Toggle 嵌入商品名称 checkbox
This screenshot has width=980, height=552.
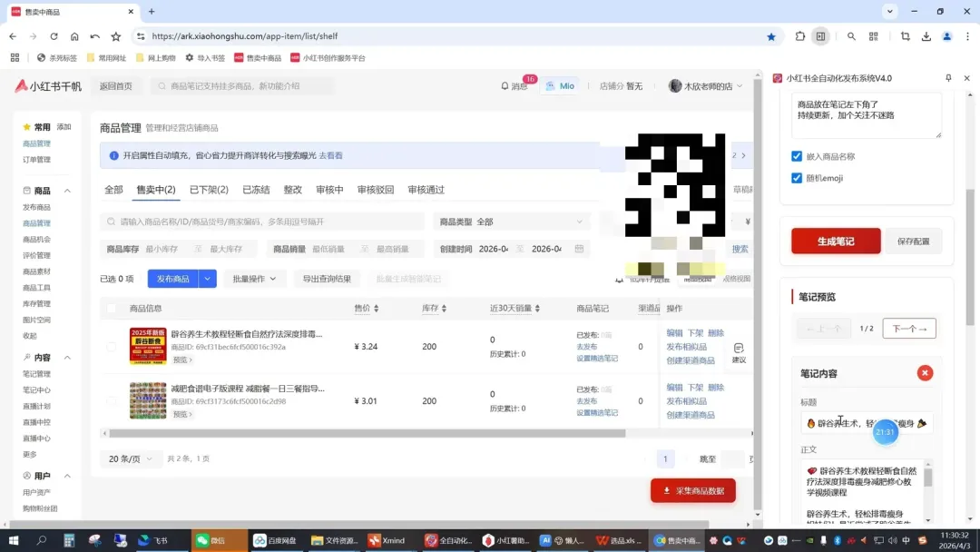click(x=797, y=156)
